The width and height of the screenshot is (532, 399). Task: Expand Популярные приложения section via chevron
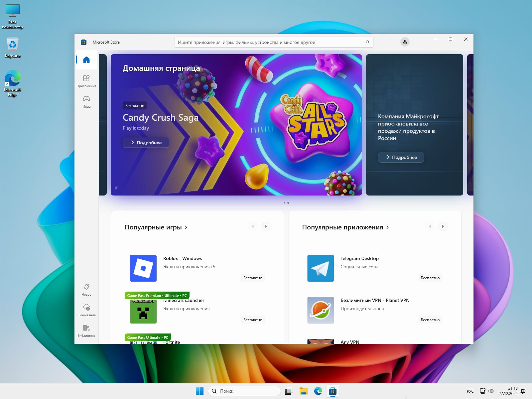(x=387, y=227)
